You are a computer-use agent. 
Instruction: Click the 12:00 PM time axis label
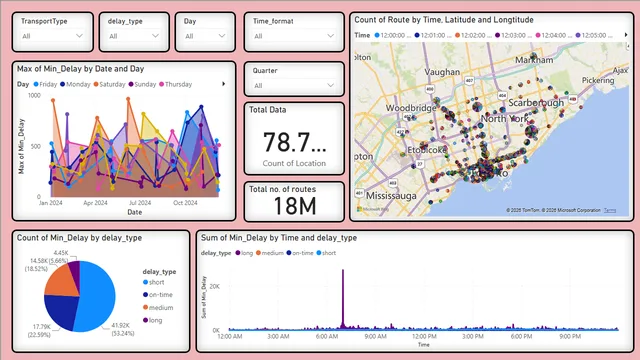coord(424,336)
